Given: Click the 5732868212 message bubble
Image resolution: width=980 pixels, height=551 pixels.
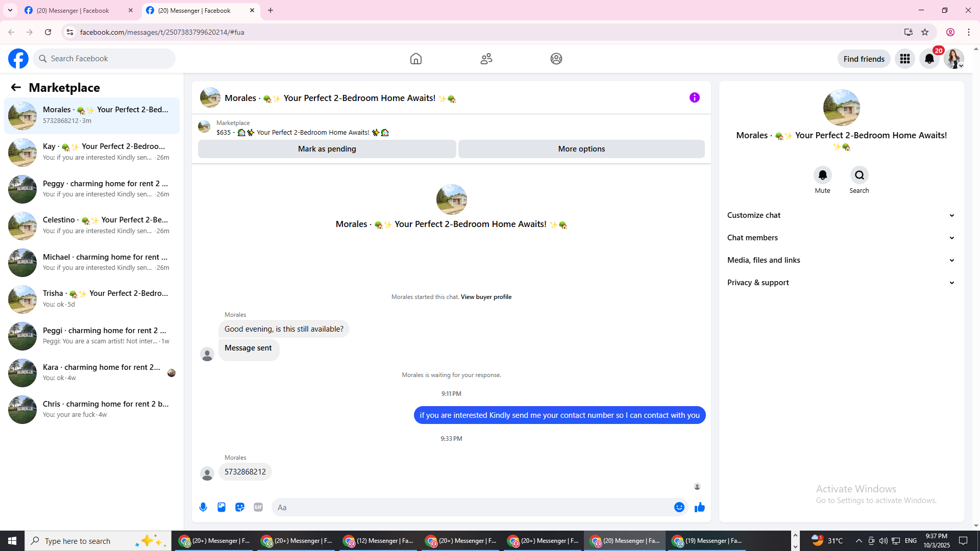Looking at the screenshot, I should pyautogui.click(x=245, y=472).
